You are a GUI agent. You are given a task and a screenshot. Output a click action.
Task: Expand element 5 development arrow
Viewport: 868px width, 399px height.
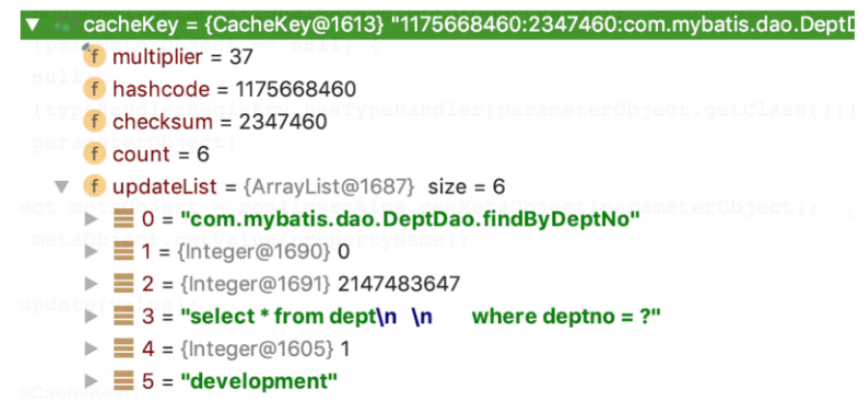[92, 381]
